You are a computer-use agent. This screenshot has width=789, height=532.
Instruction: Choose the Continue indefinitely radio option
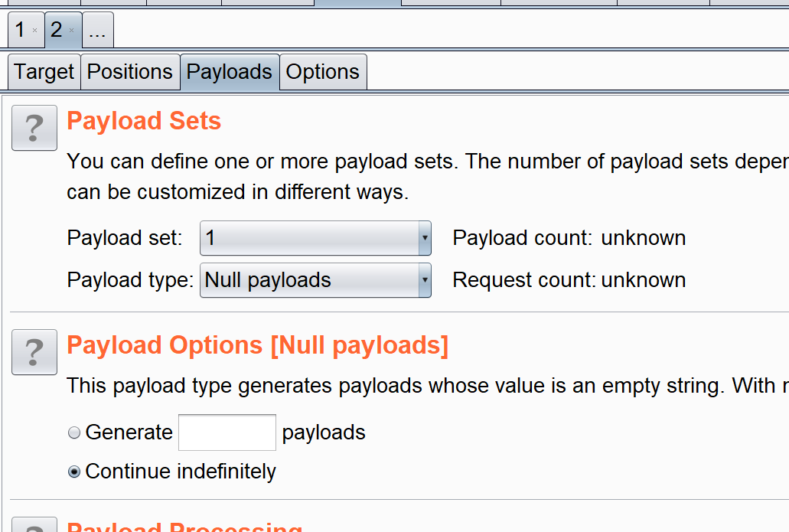click(x=74, y=472)
